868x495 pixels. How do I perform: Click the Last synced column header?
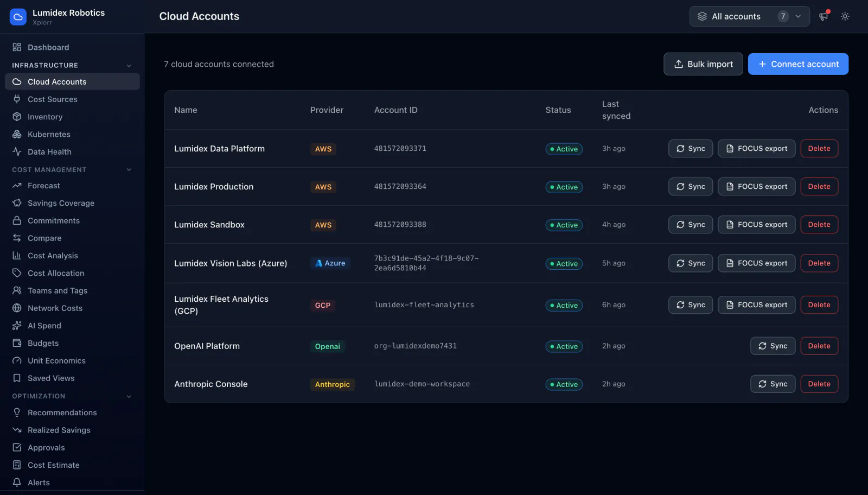(x=616, y=110)
